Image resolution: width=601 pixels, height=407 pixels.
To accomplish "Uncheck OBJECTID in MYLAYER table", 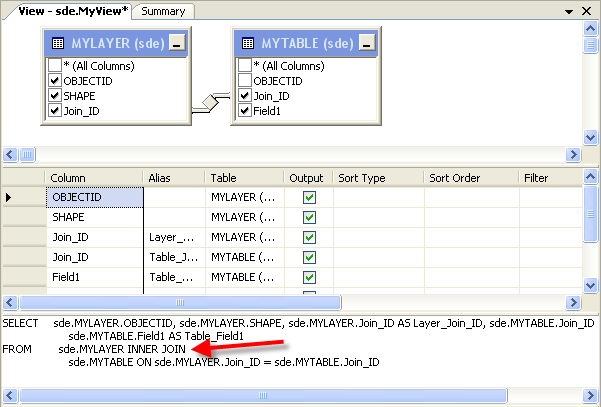I will click(x=55, y=80).
